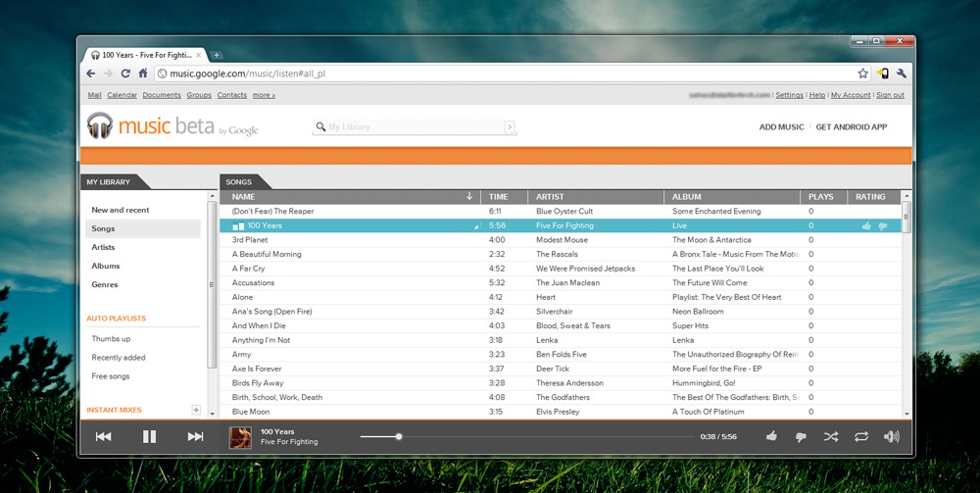The image size is (980, 493).
Task: Click the 100 Years album art thumbnail
Action: (241, 437)
